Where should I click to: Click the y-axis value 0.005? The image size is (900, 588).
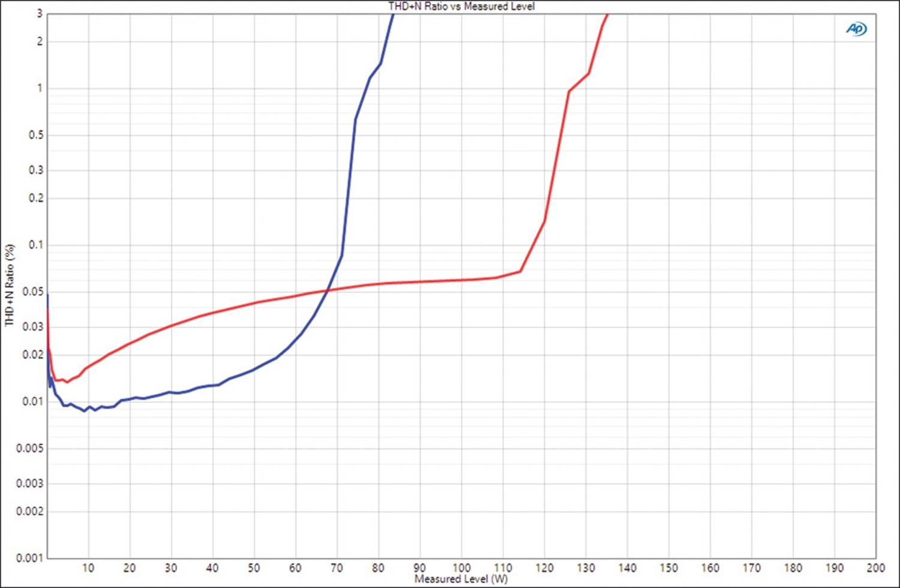tap(30, 448)
